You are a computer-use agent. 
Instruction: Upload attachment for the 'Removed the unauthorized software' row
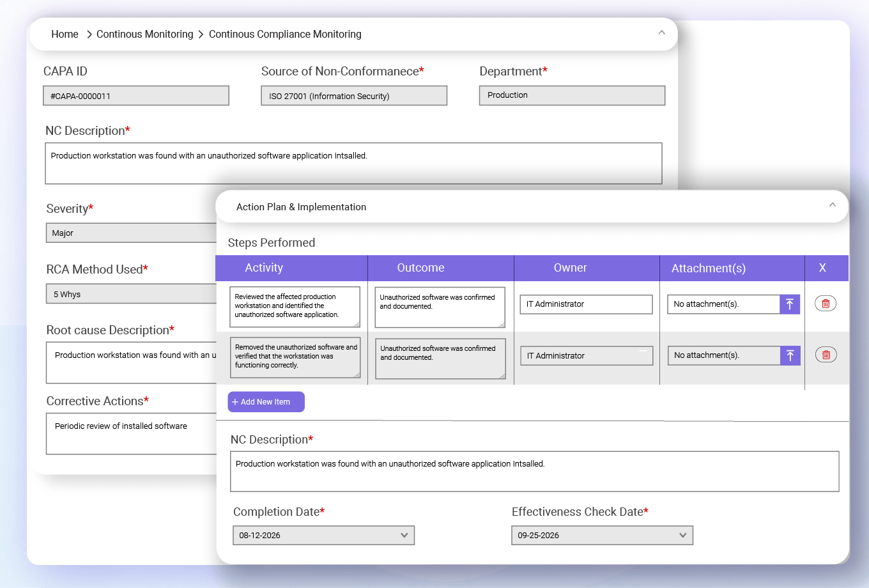[790, 355]
